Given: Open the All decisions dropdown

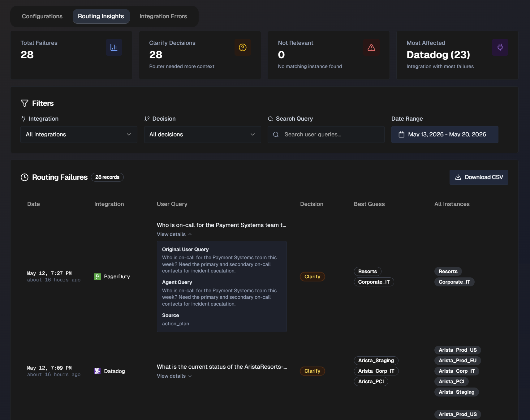Looking at the screenshot, I should (203, 135).
